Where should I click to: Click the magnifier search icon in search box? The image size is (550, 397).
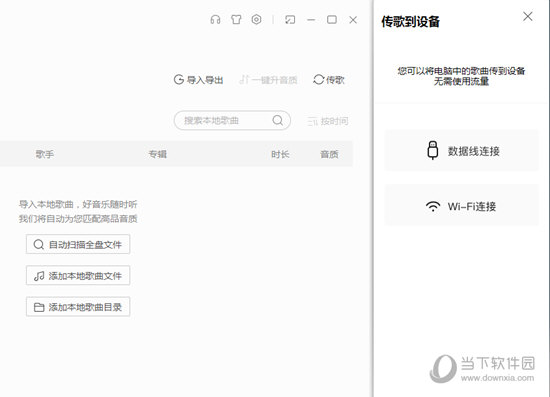[277, 120]
